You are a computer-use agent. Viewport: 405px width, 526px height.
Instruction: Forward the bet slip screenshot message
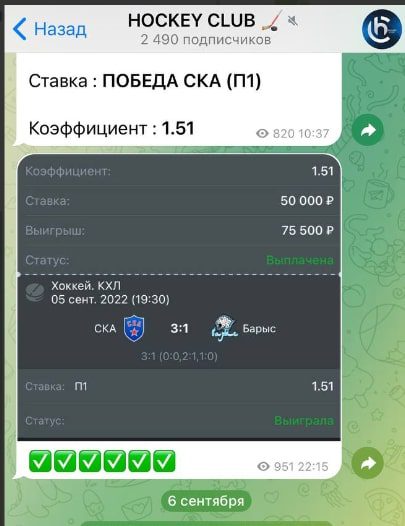click(x=368, y=463)
